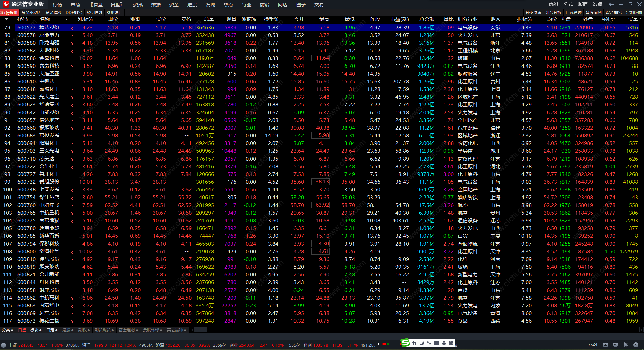644x350 pixels.
Task: Open the Sogou soft keyboard icon
Action: coord(436,343)
